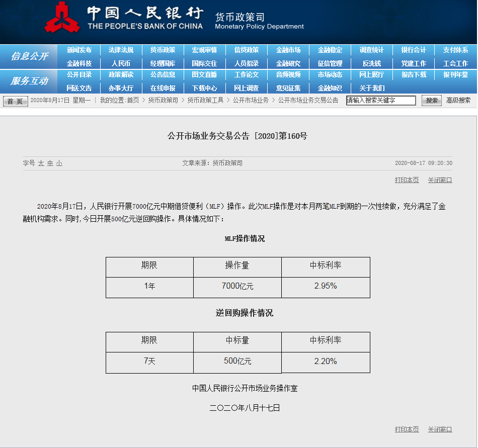Focus the search keyword input field

381,101
